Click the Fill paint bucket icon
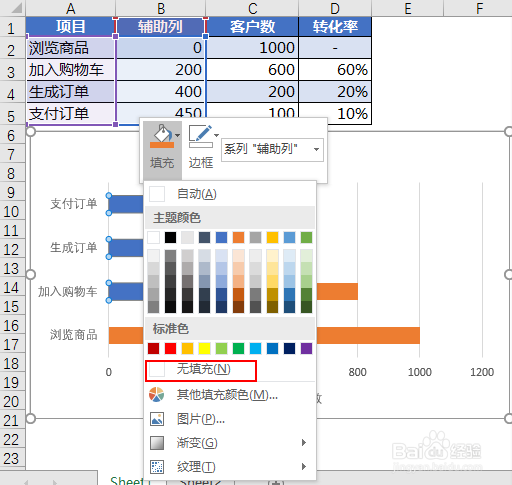This screenshot has width=512, height=485. 162,136
